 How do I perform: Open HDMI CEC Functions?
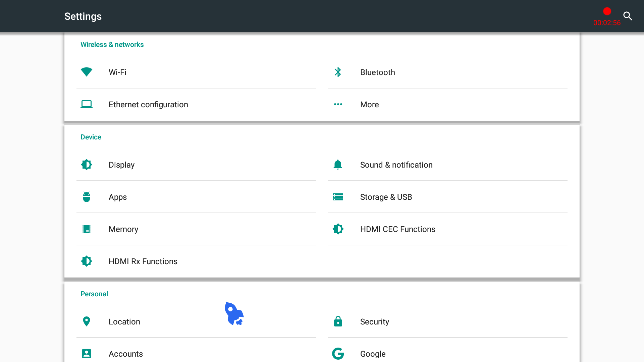[397, 229]
